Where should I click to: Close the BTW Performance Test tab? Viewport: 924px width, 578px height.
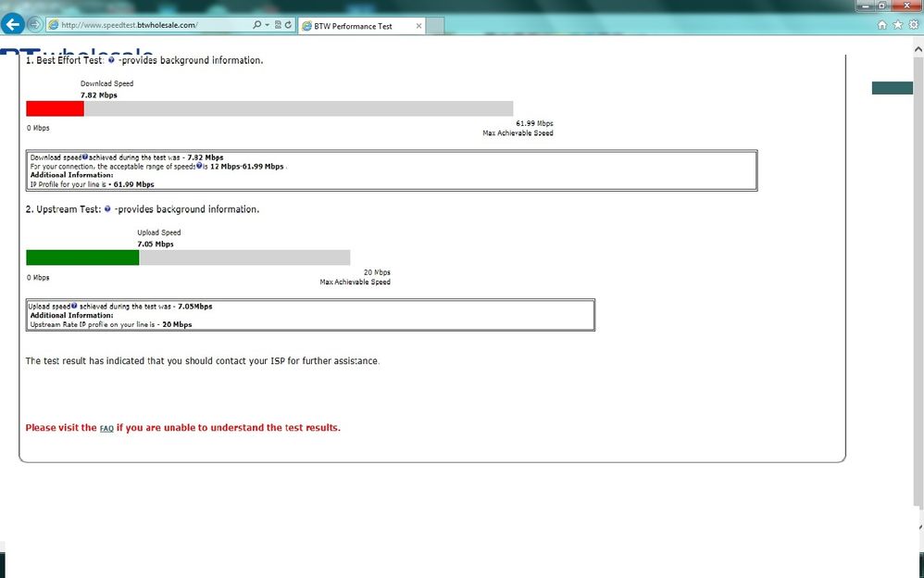(x=419, y=26)
